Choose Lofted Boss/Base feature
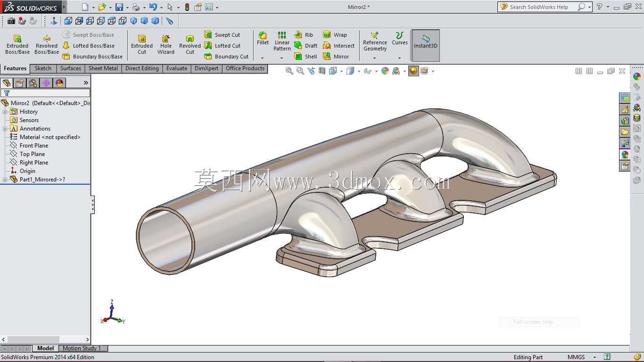644x362 pixels. [x=89, y=46]
